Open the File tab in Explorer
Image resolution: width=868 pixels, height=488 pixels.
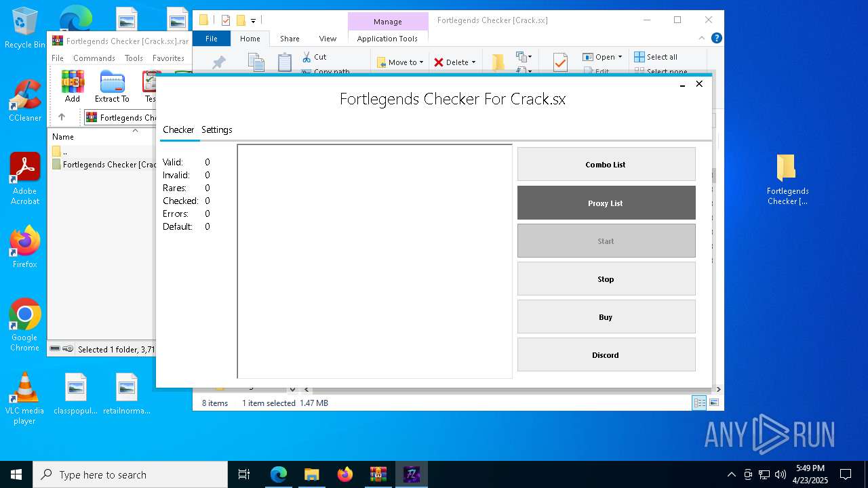pos(212,39)
